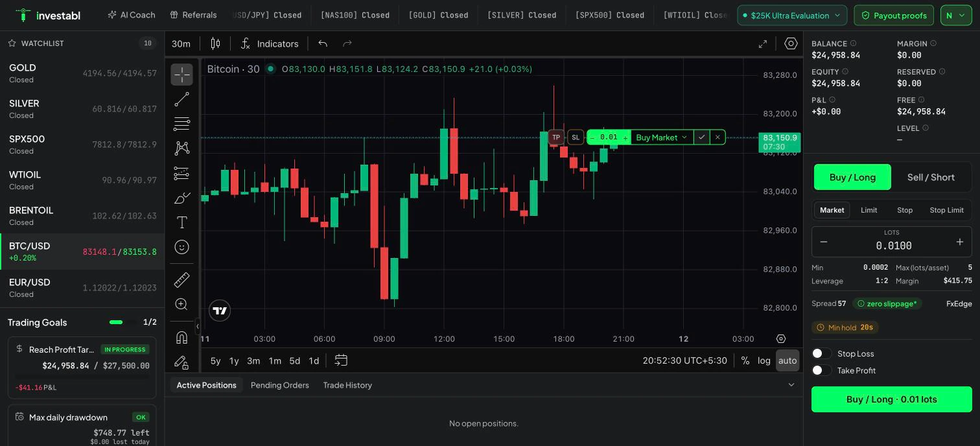Select the Stop Limit order tab
The height and width of the screenshot is (446, 980).
946,210
